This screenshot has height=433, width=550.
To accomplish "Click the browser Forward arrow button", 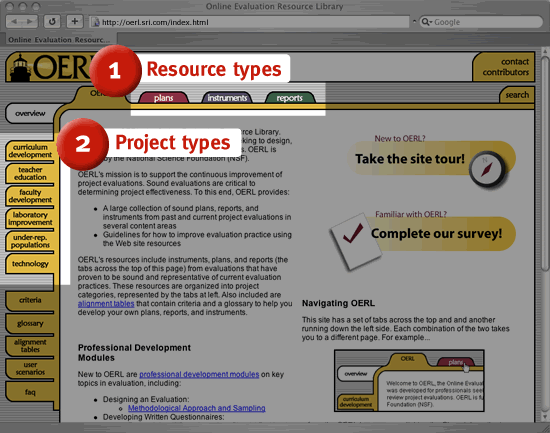I will pos(31,22).
